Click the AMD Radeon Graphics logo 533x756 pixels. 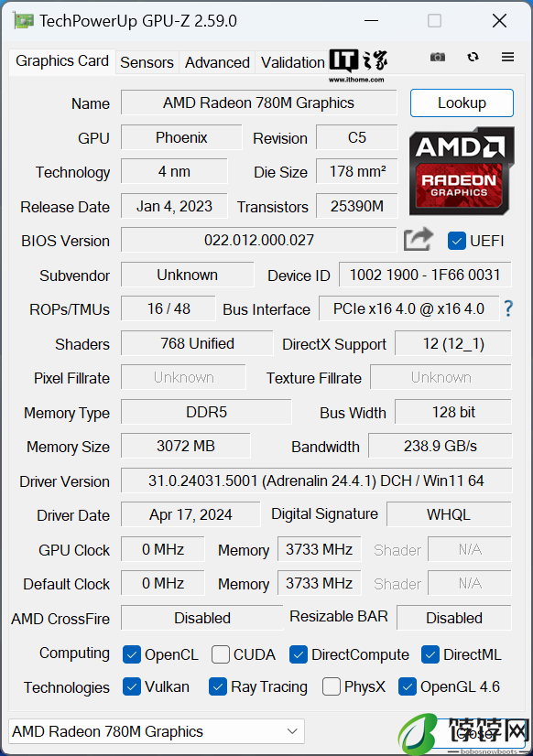tap(462, 171)
